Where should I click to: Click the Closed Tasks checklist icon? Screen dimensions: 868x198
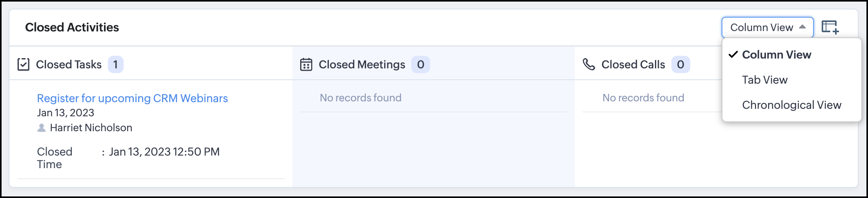24,64
